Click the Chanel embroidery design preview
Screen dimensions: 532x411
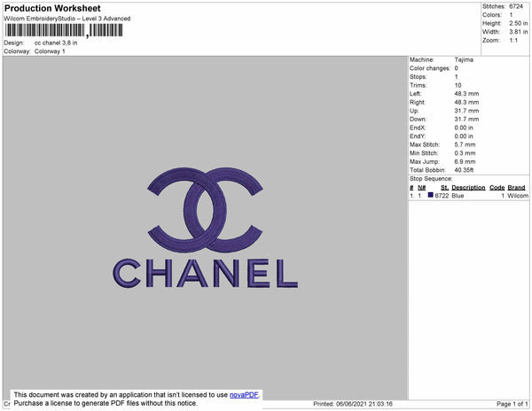pos(206,228)
